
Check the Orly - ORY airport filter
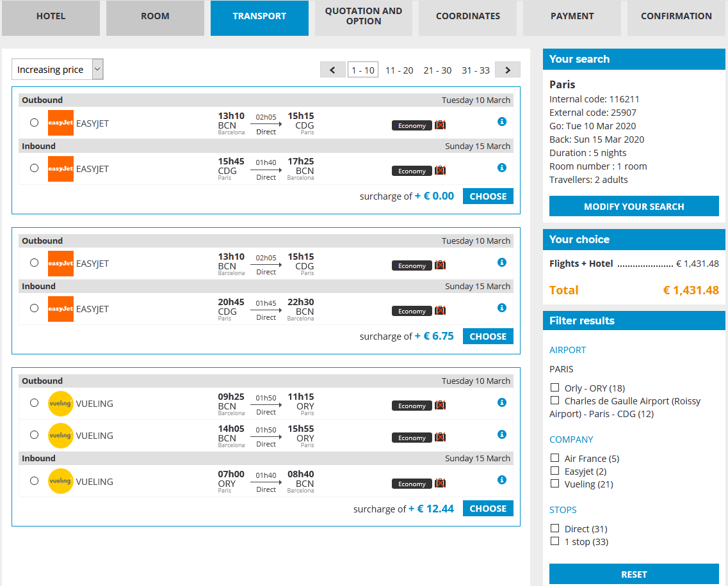click(555, 388)
